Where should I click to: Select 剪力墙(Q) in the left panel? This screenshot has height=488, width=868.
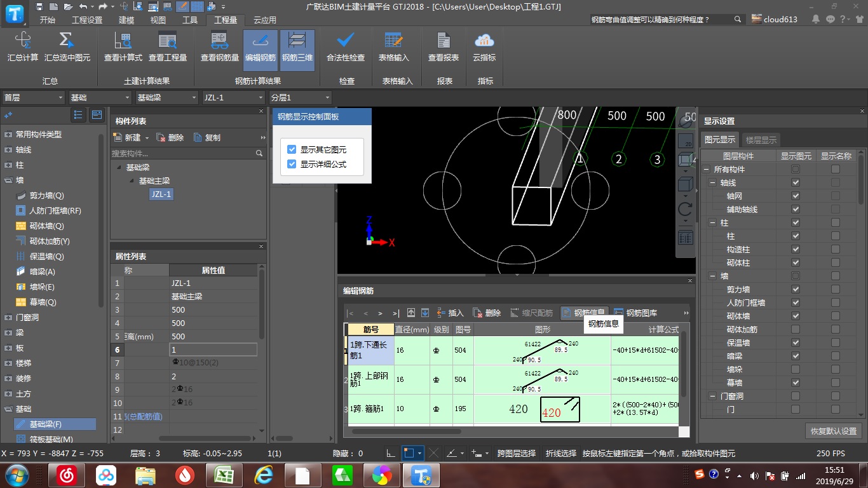[x=46, y=195]
